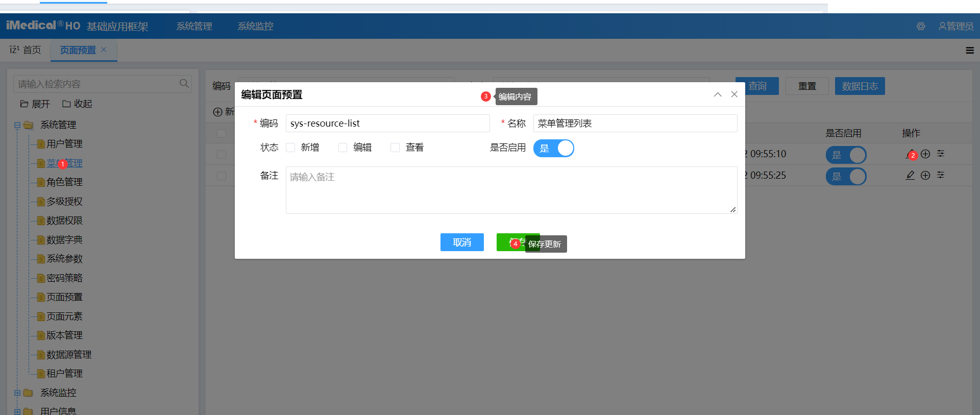Click the plus circle icon in the 09:55:10 row

tap(925, 154)
